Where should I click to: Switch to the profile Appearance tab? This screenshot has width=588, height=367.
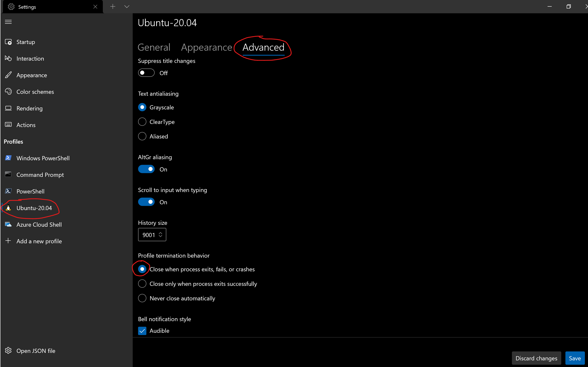tap(207, 47)
